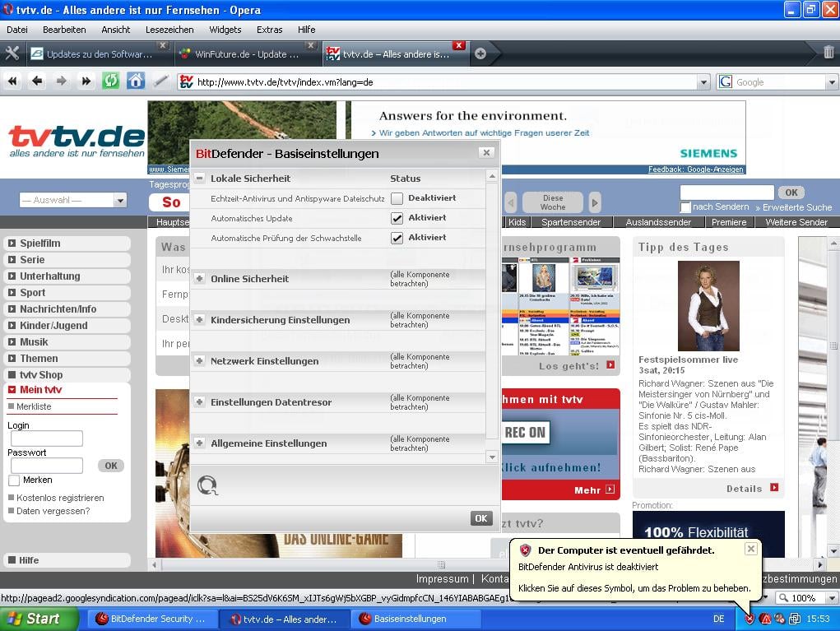Go to next week arrow
Screen dimensions: 840x631
[594, 203]
